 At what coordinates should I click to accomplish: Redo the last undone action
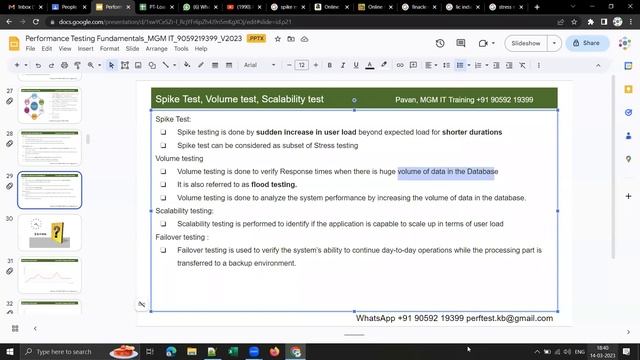point(51,65)
